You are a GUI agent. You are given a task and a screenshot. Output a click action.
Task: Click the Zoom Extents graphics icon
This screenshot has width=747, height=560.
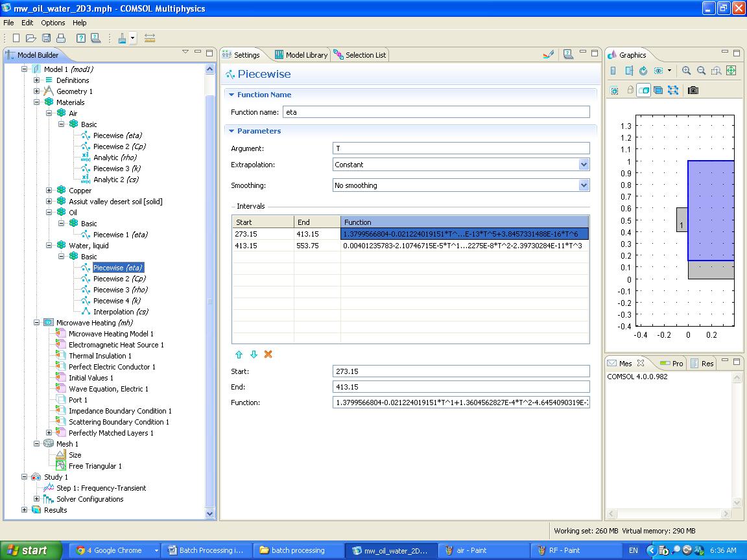[x=731, y=71]
